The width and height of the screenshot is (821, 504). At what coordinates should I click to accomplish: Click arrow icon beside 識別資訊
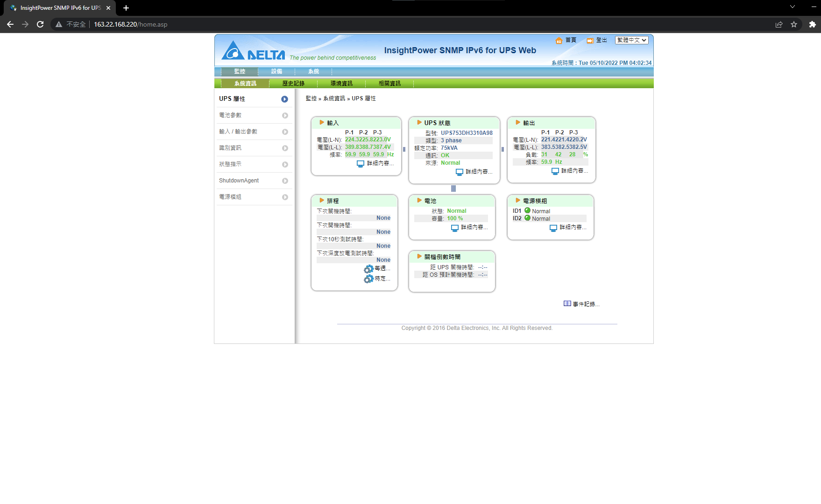pyautogui.click(x=285, y=148)
